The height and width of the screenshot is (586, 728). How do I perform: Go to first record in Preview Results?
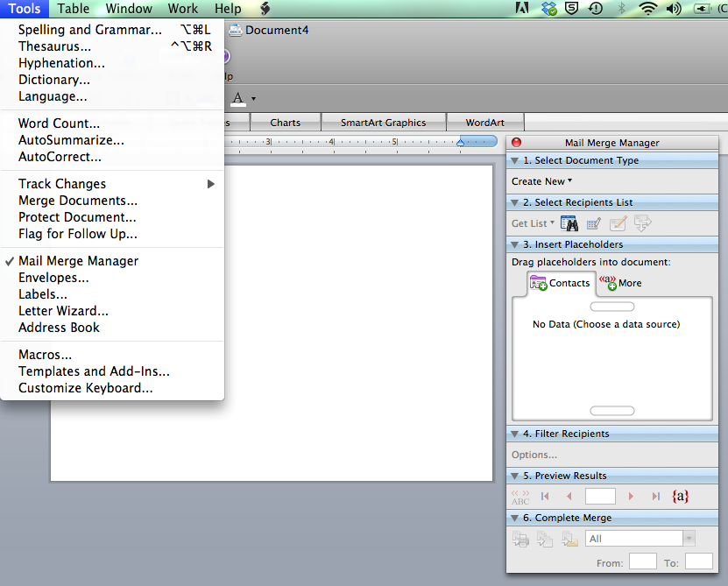coord(545,497)
